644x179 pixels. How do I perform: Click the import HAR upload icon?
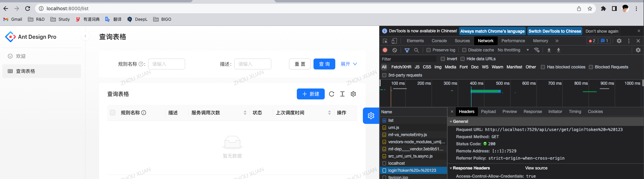[549, 50]
